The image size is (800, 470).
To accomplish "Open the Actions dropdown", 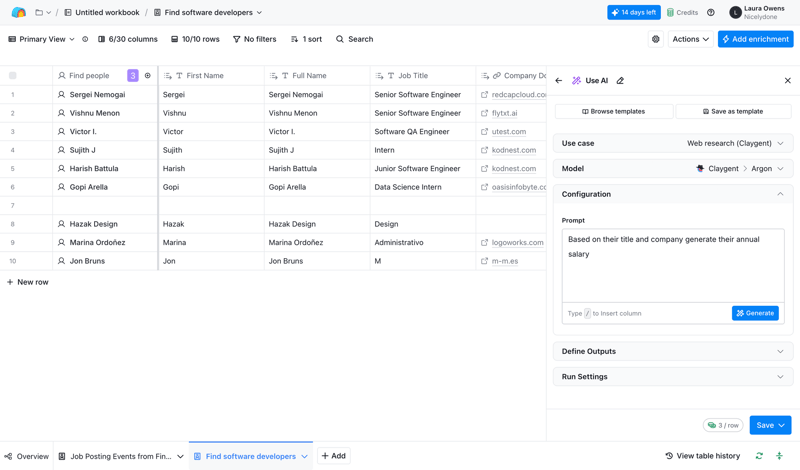I will click(690, 39).
